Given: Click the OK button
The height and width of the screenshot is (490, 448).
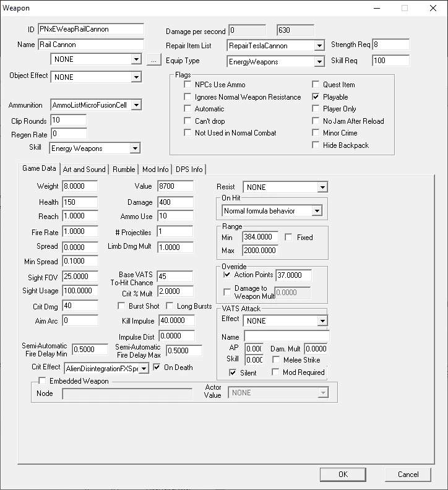Looking at the screenshot, I should pos(343,475).
